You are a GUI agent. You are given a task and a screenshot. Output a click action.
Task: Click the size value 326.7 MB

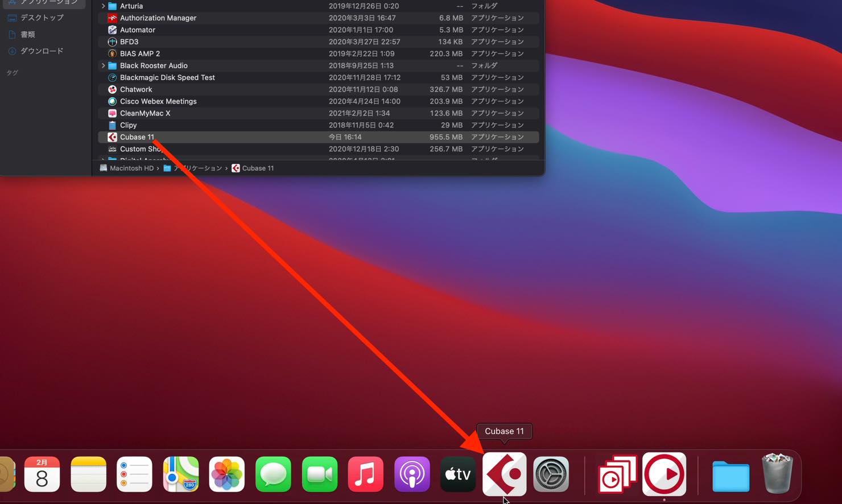[x=445, y=89]
